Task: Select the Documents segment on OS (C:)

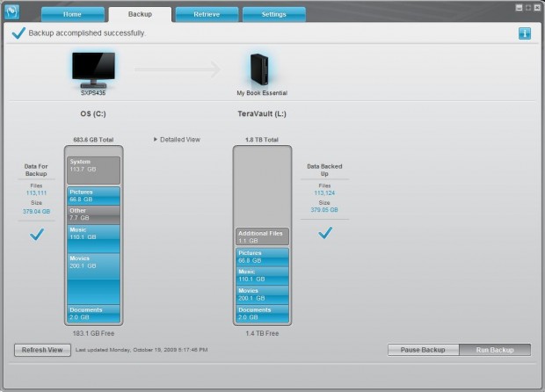Action: tap(93, 314)
